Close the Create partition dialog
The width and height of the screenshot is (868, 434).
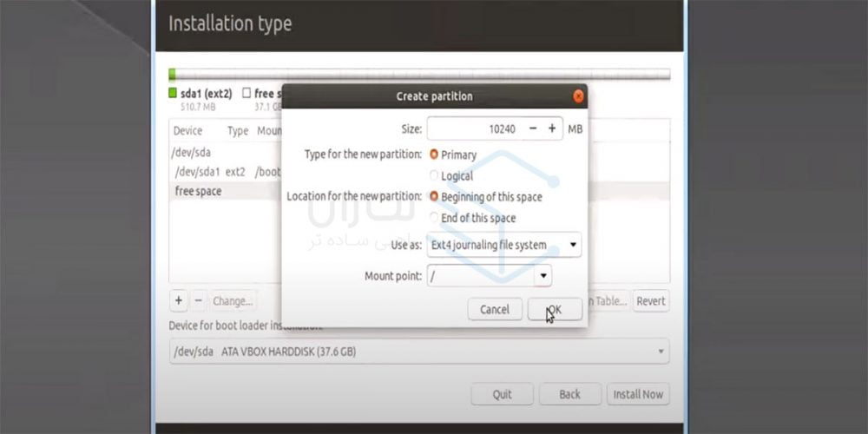click(x=578, y=96)
